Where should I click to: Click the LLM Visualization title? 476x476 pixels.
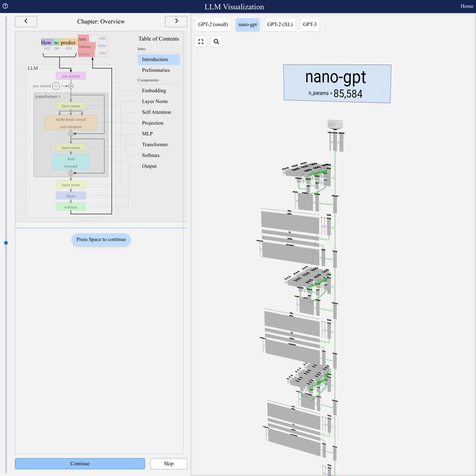point(234,7)
